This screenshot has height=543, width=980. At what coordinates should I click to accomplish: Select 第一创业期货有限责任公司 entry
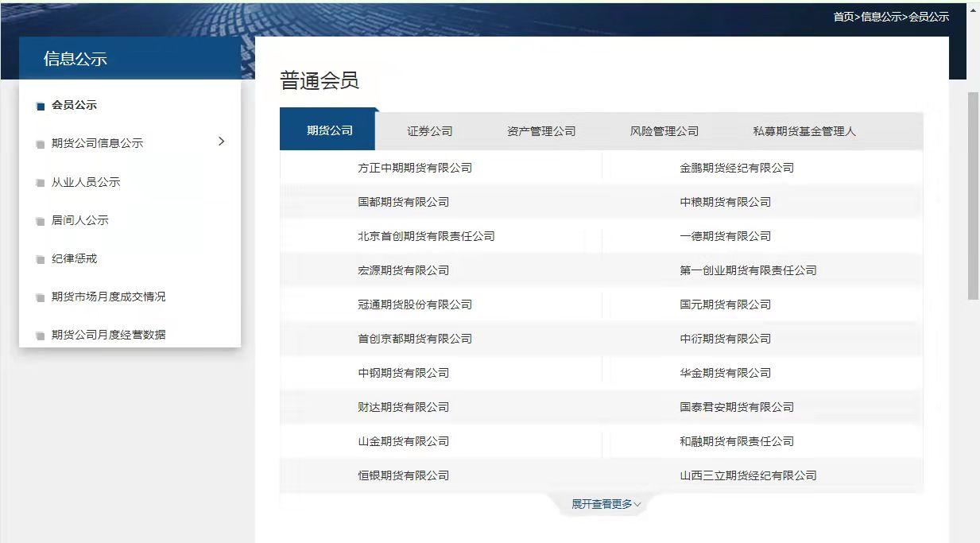(748, 270)
